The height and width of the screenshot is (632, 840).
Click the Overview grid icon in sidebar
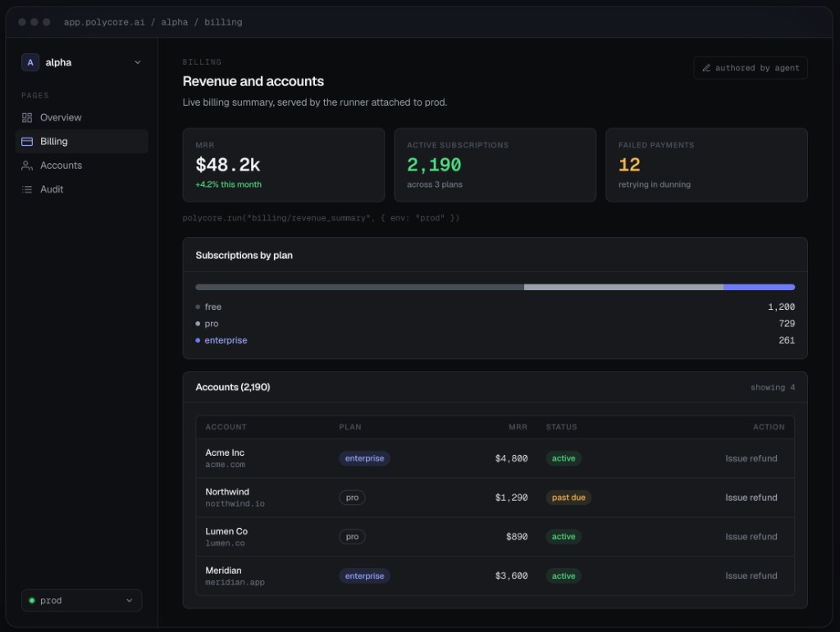tap(27, 118)
